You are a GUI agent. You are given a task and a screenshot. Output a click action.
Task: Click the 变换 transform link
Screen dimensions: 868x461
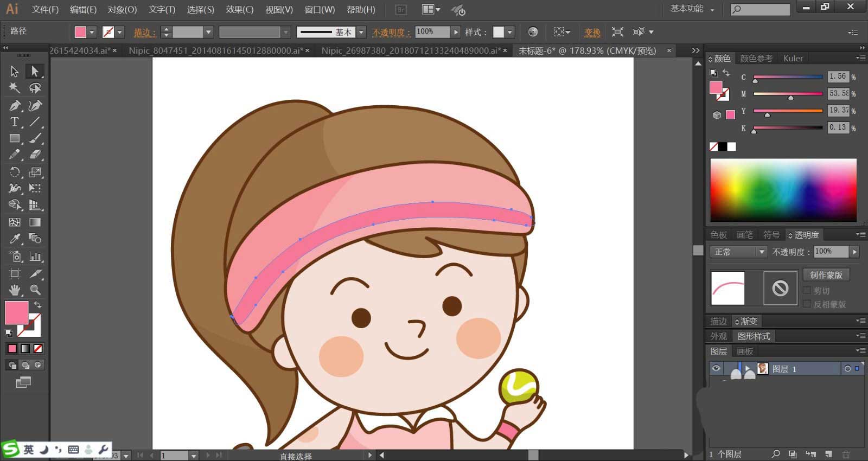(592, 33)
